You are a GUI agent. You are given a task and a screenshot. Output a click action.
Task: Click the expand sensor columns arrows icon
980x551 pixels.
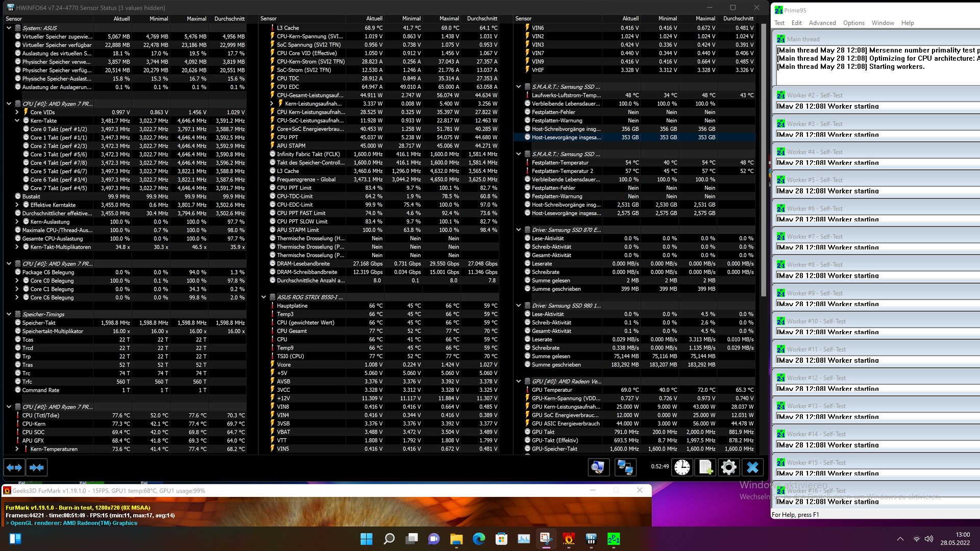(14, 467)
